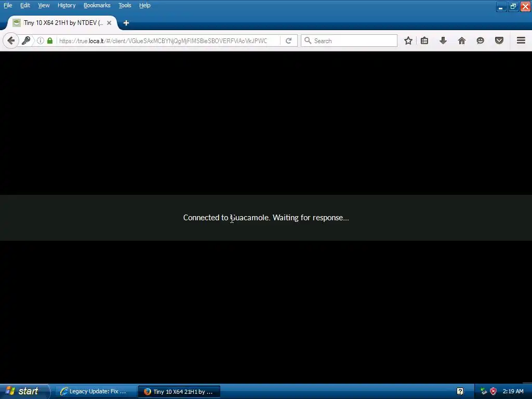
Task: Switch to Tiny 10 X64 Firefox taskbar button
Action: (179, 392)
